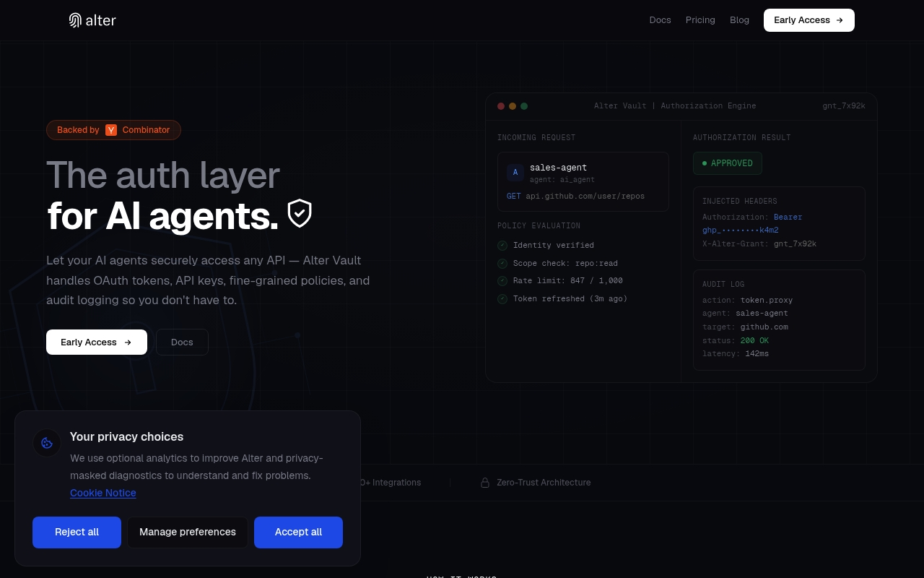Viewport: 924px width, 578px height.
Task: Open Manage preferences for cookies
Action: click(x=188, y=532)
